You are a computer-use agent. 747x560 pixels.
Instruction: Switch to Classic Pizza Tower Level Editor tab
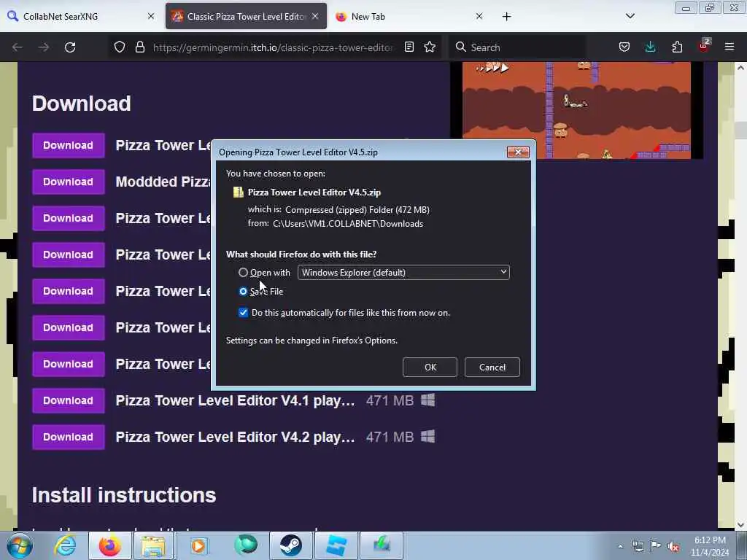(x=246, y=16)
